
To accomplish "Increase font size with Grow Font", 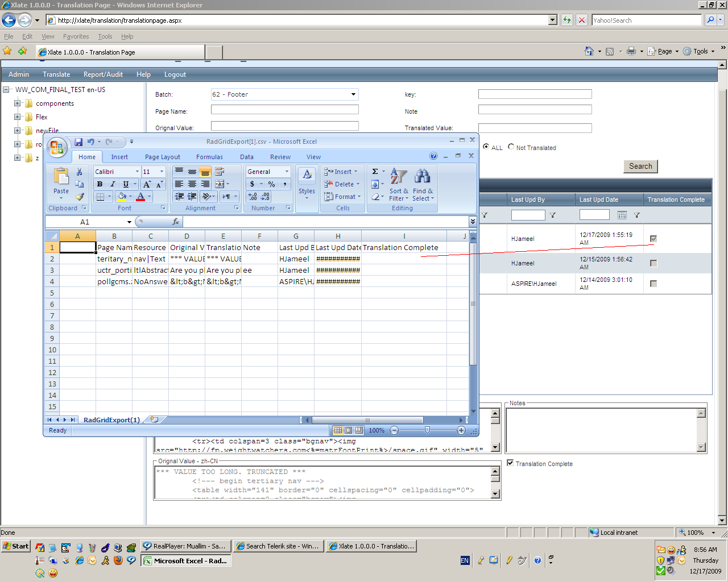I will click(x=147, y=184).
